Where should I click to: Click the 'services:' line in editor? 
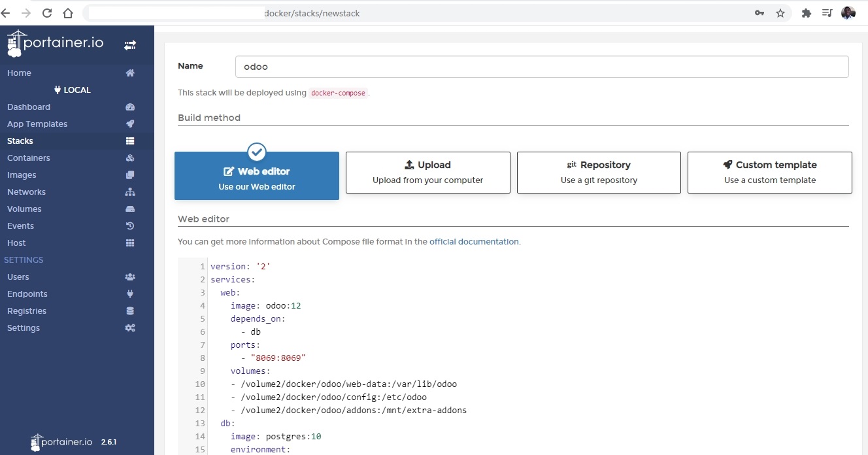click(x=233, y=280)
